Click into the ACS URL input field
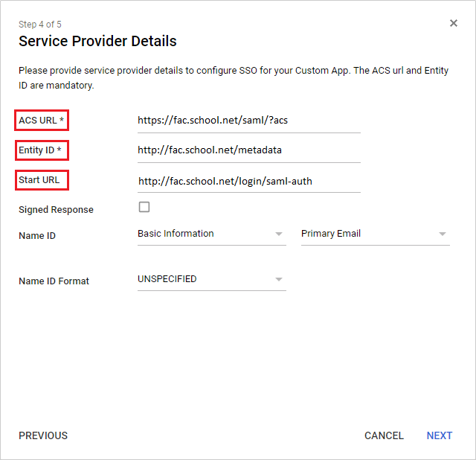This screenshot has width=476, height=460. (x=248, y=119)
